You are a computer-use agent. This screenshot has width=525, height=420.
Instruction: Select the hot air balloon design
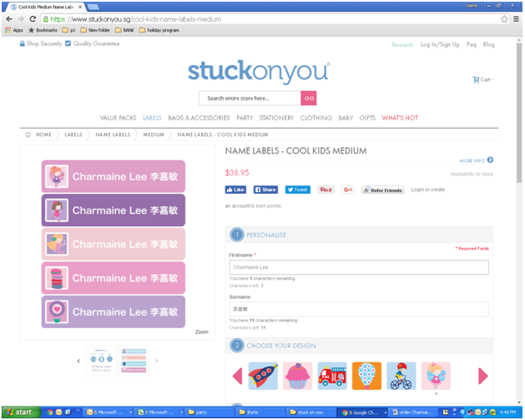366,376
